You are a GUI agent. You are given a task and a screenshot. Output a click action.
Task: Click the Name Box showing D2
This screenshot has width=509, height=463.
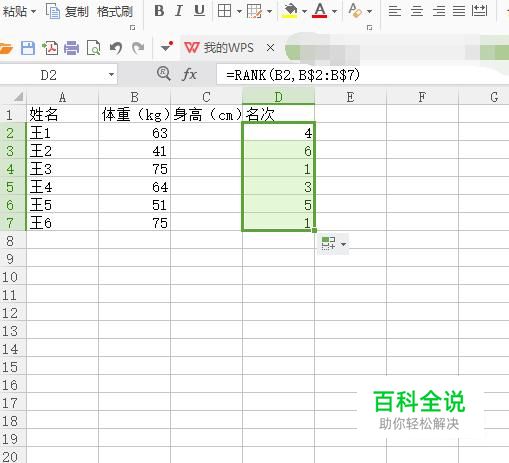tap(49, 75)
